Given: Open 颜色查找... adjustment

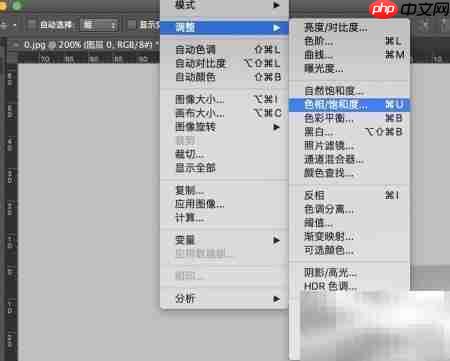Looking at the screenshot, I should 349,173.
